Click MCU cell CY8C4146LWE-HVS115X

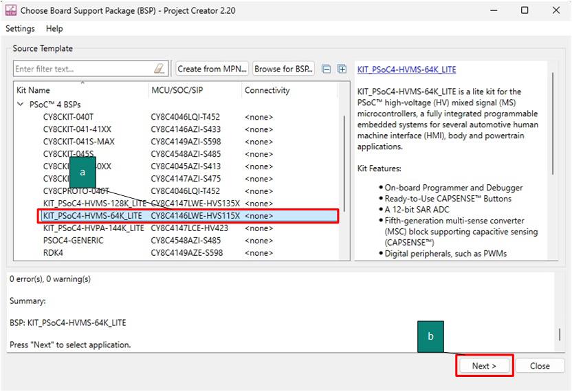click(x=195, y=216)
